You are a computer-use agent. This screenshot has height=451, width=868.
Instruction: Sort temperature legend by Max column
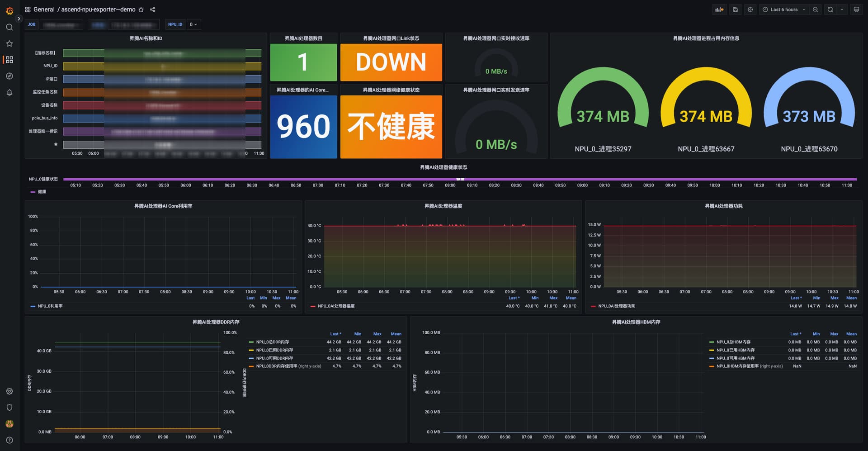click(553, 298)
